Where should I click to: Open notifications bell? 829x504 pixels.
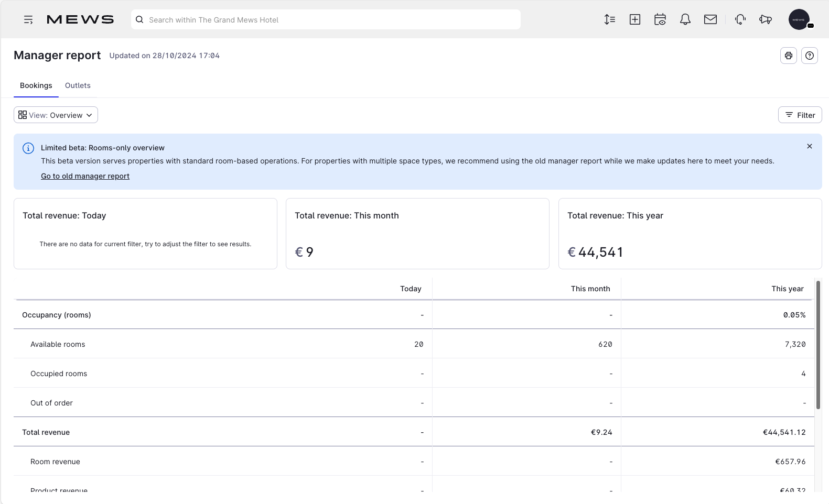(x=685, y=20)
